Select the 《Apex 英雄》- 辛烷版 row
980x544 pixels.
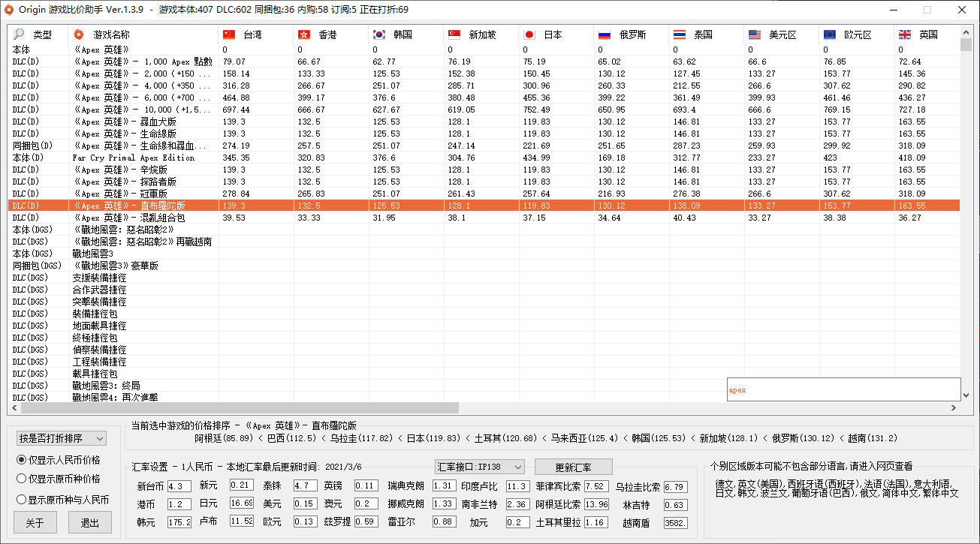(x=484, y=170)
